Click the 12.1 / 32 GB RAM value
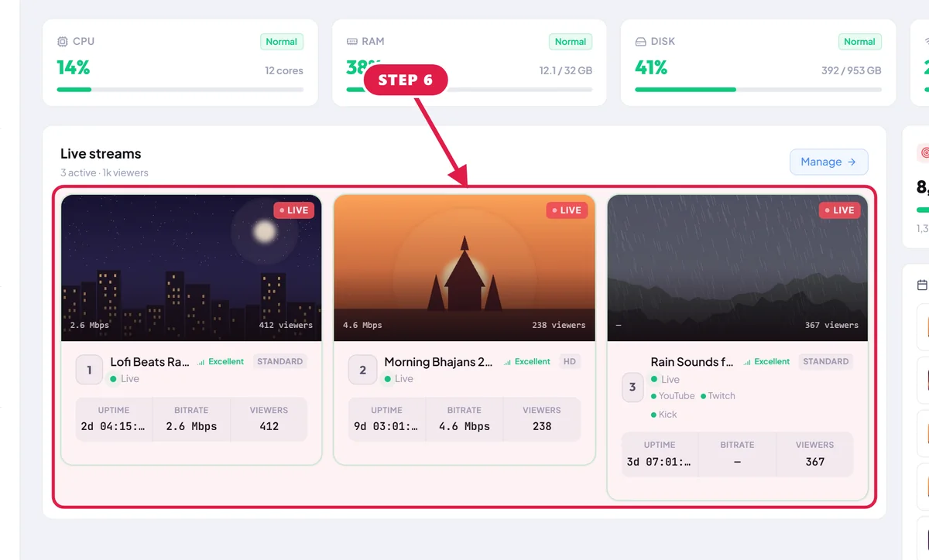Viewport: 929px width, 560px height. pos(566,70)
